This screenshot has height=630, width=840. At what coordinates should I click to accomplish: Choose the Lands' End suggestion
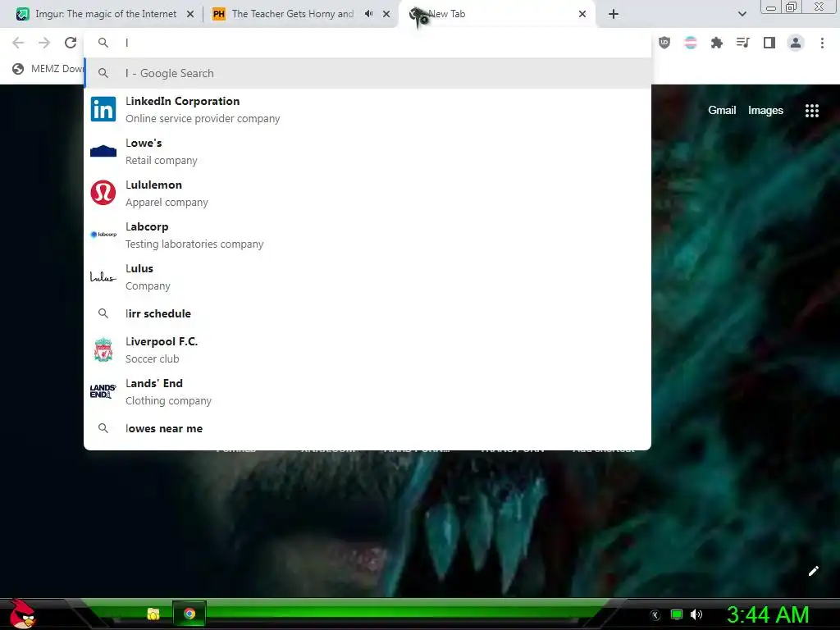[x=367, y=391]
